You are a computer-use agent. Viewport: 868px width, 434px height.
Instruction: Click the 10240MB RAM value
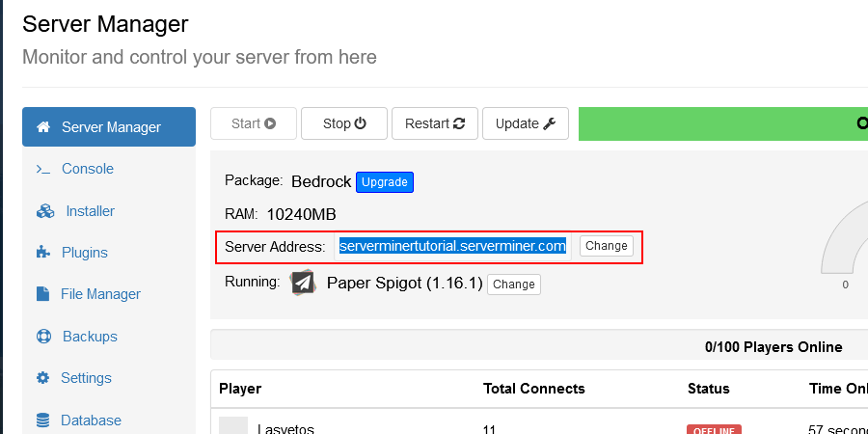pos(301,215)
